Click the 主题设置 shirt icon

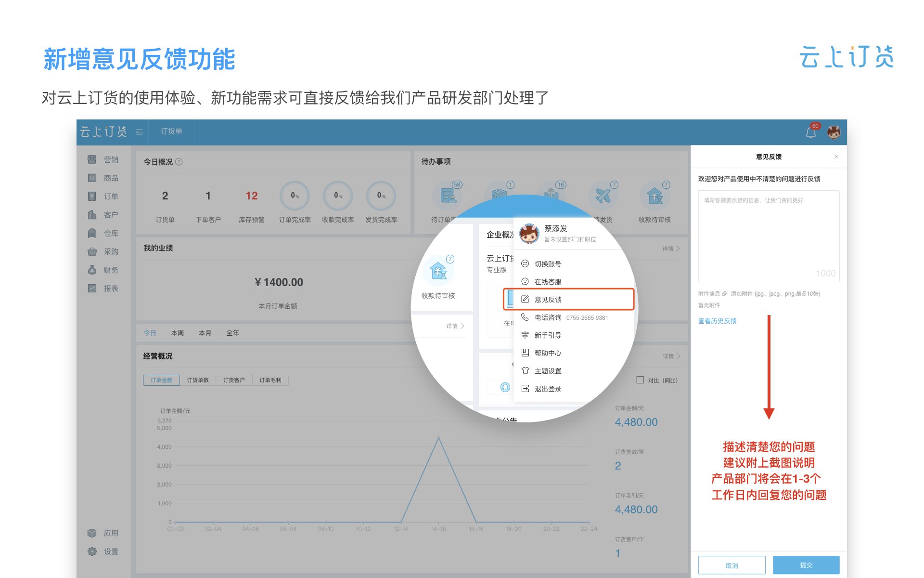pyautogui.click(x=525, y=370)
